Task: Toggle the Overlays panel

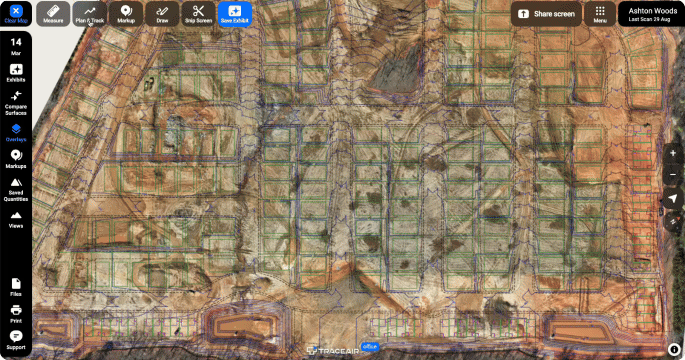Action: click(x=16, y=133)
